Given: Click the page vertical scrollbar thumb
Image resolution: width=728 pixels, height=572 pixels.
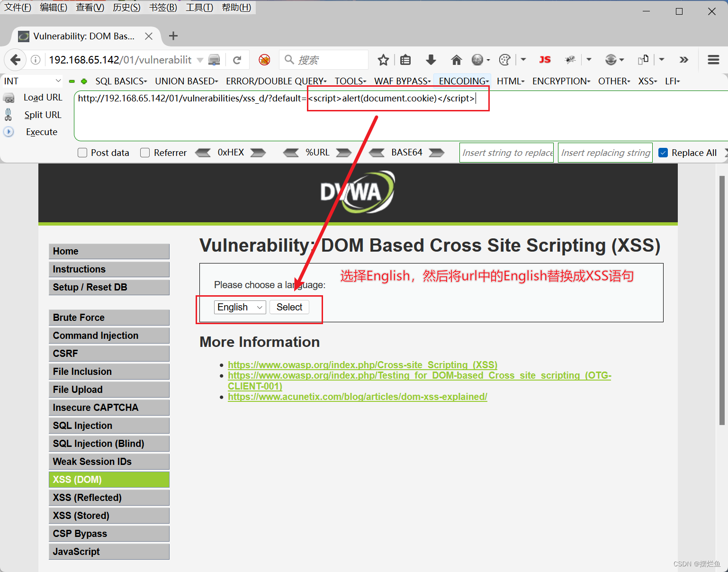Looking at the screenshot, I should click(722, 300).
